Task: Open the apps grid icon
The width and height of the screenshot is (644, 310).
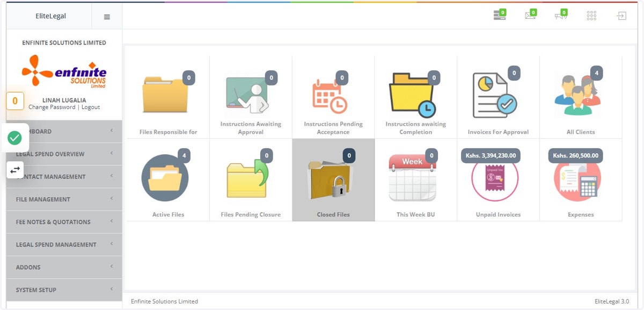Action: (591, 16)
